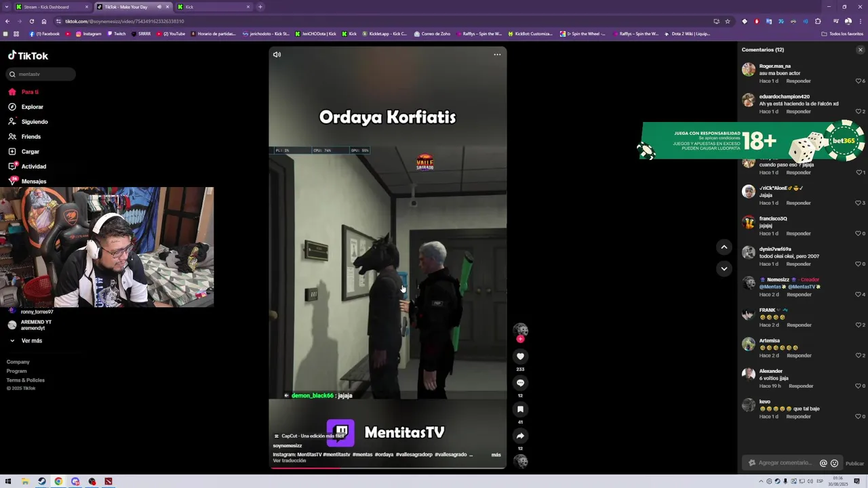
Task: Open Steam from the taskbar
Action: pos(41,481)
